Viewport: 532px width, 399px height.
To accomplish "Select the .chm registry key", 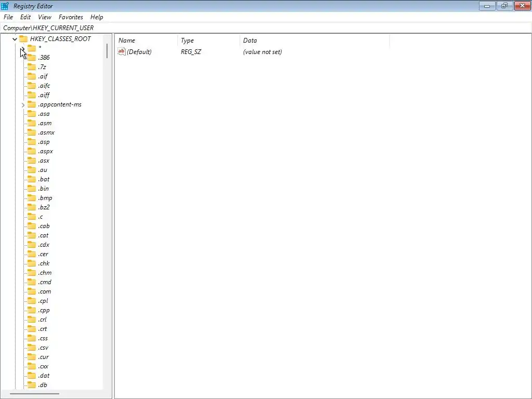I will tap(45, 273).
